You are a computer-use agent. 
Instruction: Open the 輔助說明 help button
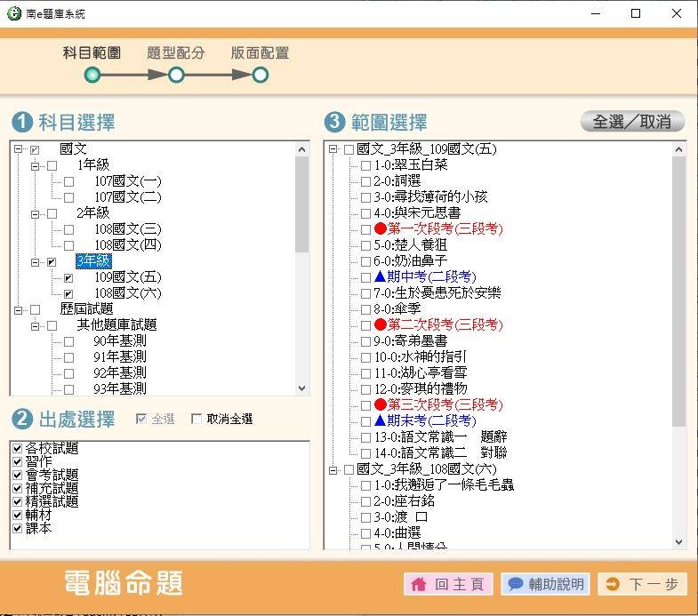point(546,584)
